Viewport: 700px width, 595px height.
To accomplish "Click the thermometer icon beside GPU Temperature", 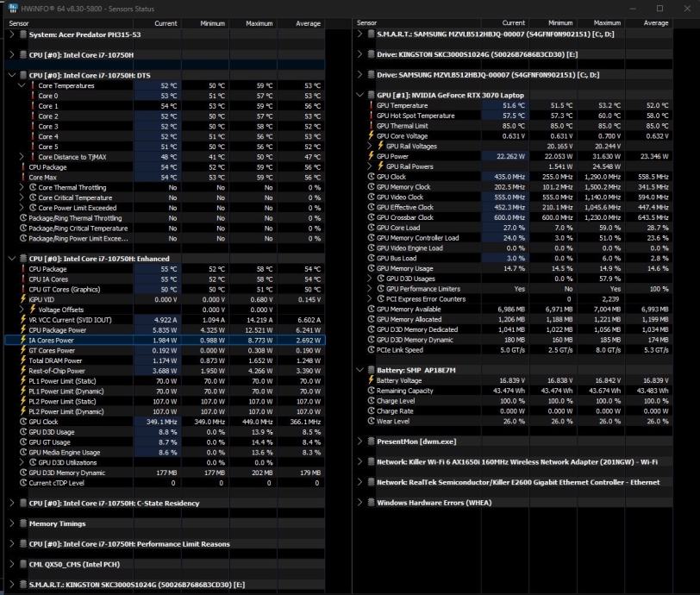I will (x=371, y=105).
